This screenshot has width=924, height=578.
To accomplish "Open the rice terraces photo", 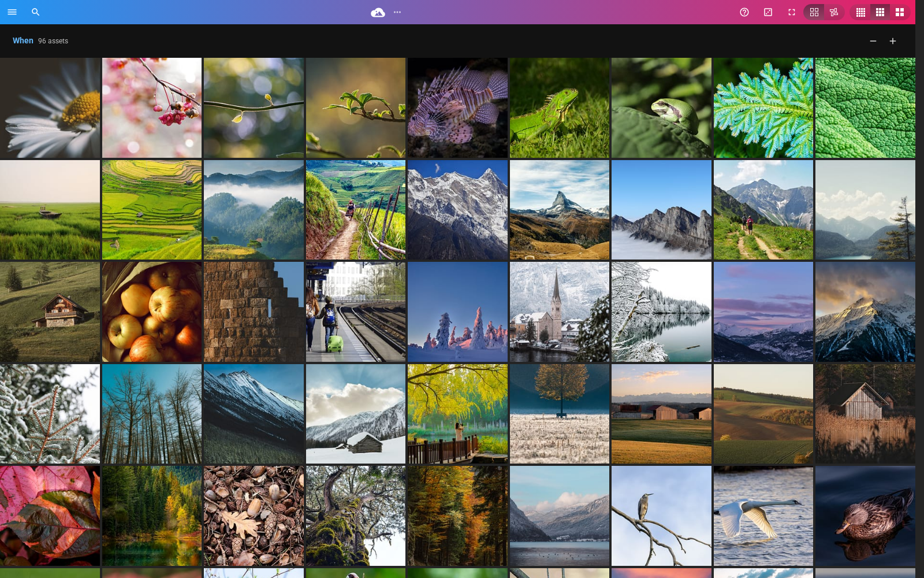I will [152, 210].
